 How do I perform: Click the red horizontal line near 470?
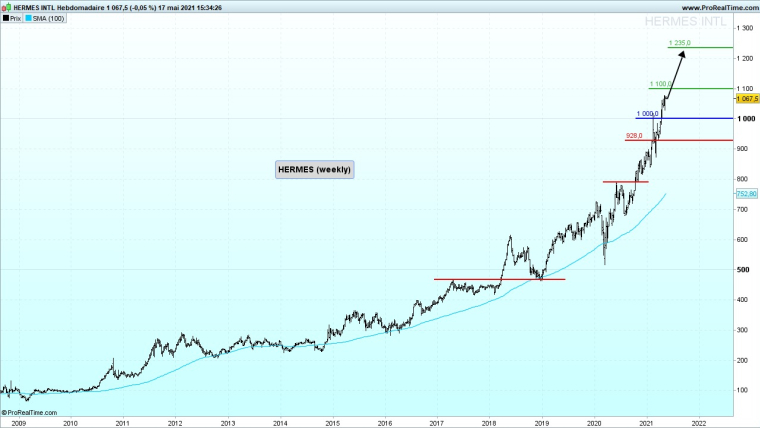point(500,279)
